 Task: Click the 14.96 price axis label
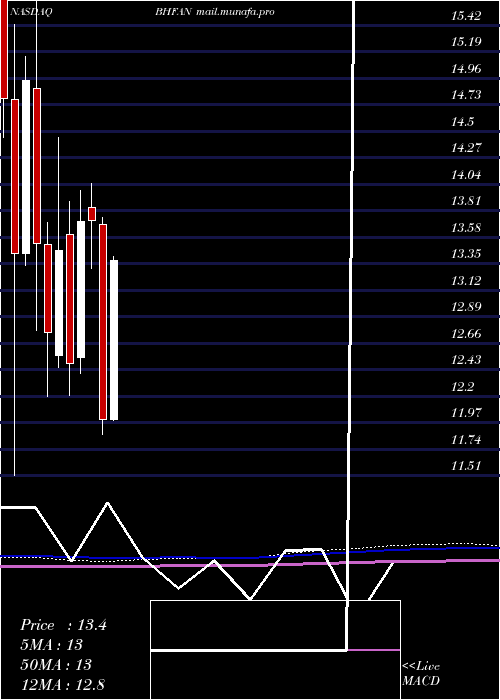pos(466,69)
